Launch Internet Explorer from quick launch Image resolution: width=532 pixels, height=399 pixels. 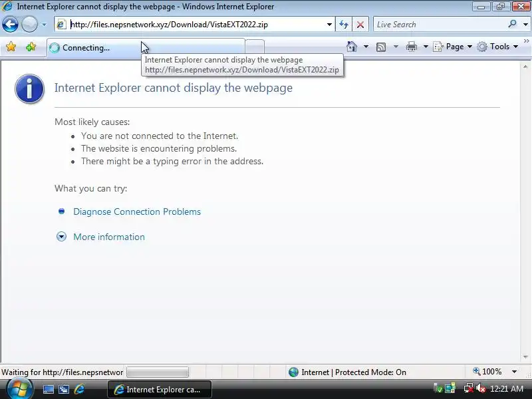pos(79,389)
